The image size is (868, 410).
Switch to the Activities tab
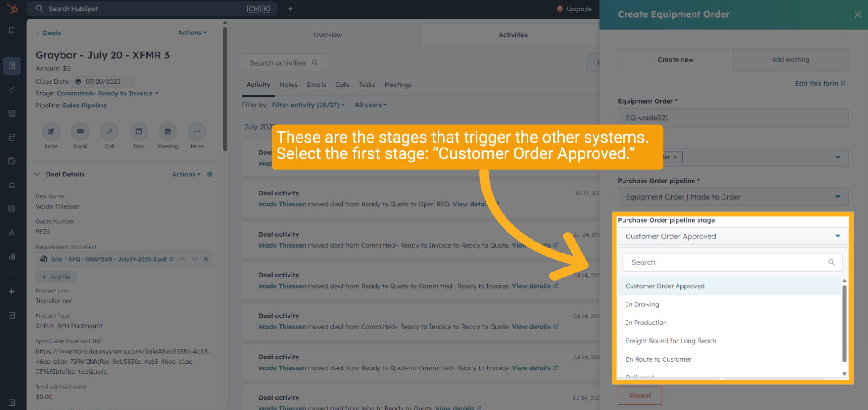click(513, 35)
